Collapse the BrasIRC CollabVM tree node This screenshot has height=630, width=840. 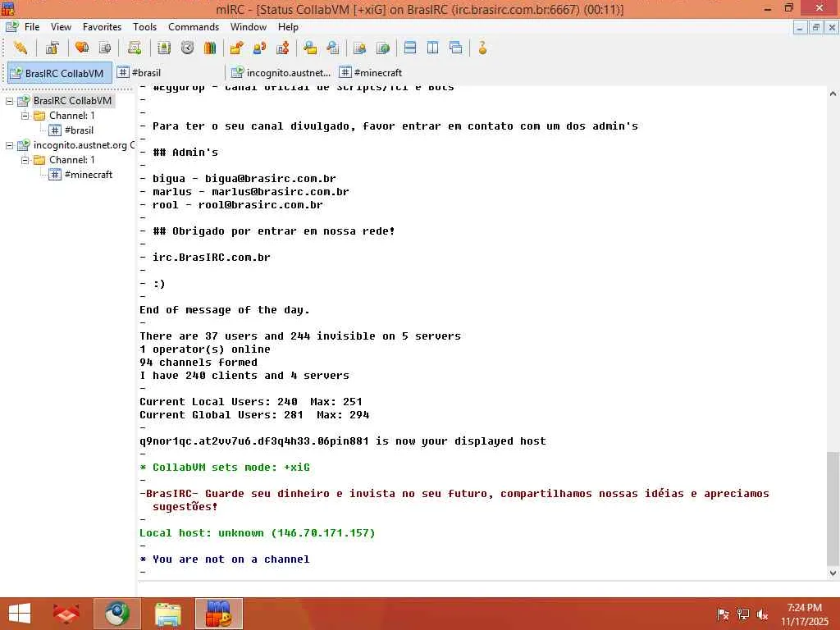pyautogui.click(x=9, y=101)
